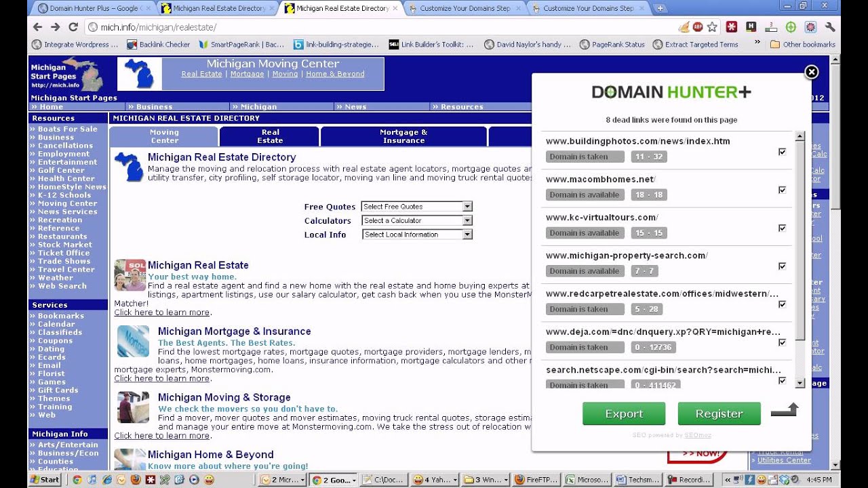Launch Firefox from quick launch bar
This screenshot has height=488, width=868.
135,479
